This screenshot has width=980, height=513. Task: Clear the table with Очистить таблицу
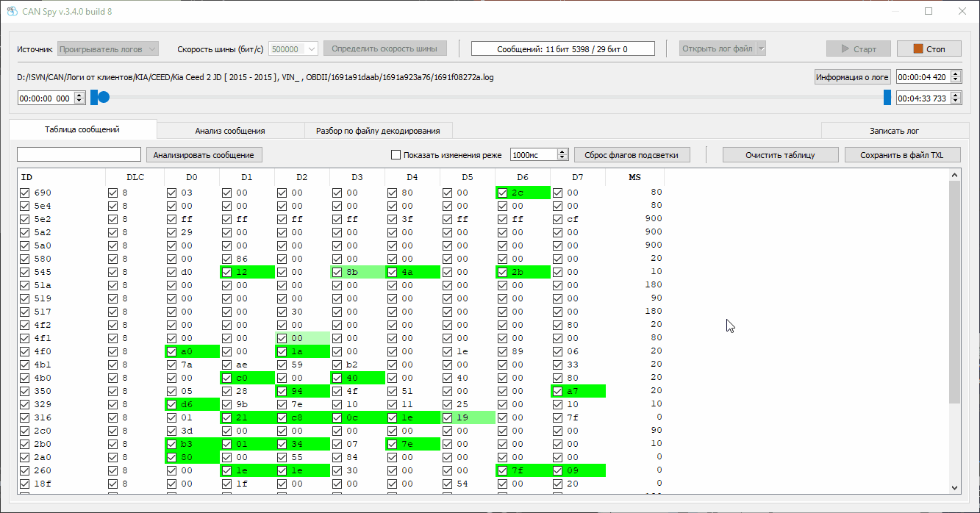tap(780, 155)
